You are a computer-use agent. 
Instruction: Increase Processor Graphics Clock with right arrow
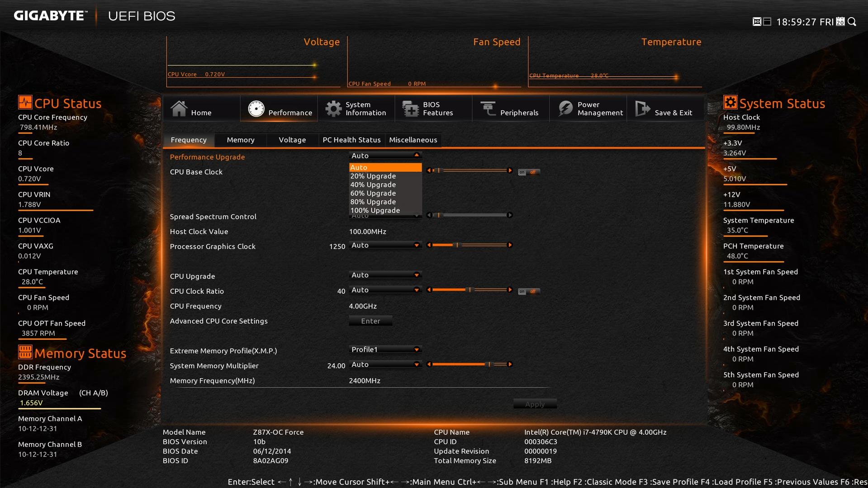[x=510, y=245]
